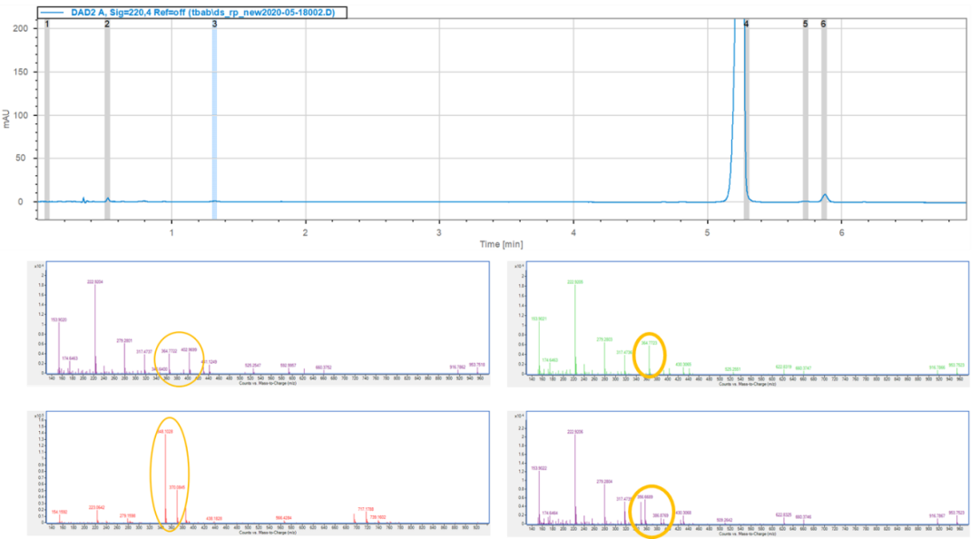Click the 402.9699 peak label in top-left spectrum
The width and height of the screenshot is (980, 539).
tap(189, 349)
